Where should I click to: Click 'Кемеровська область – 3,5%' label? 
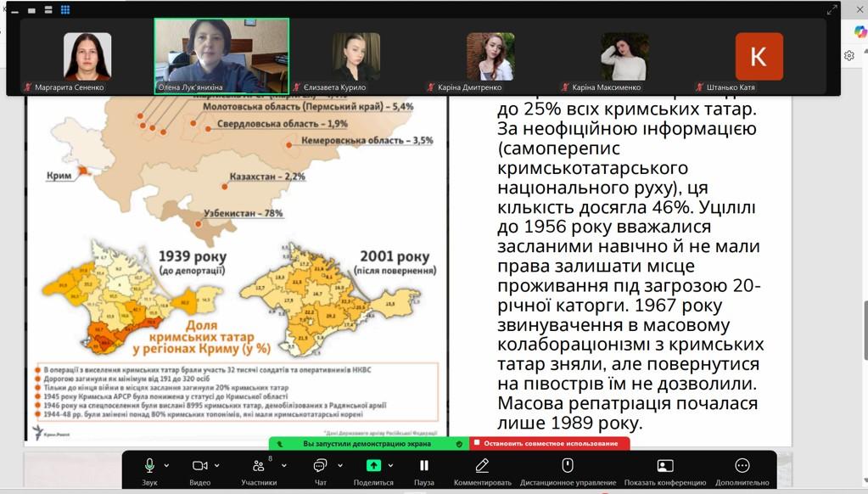367,141
